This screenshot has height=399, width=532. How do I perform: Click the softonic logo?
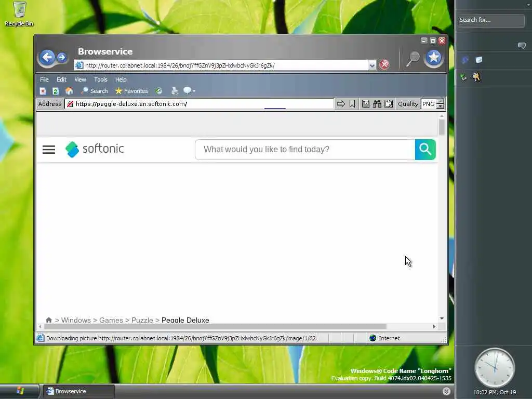95,149
